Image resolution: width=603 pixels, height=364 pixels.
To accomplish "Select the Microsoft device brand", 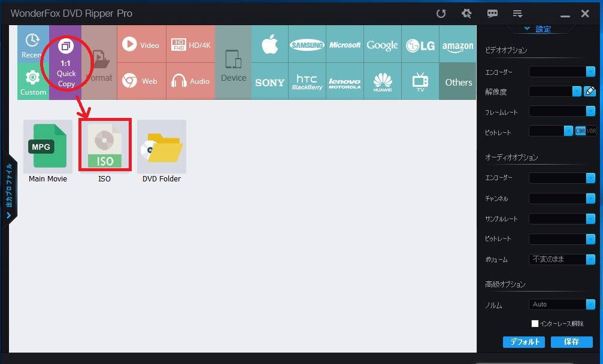I will pyautogui.click(x=344, y=44).
